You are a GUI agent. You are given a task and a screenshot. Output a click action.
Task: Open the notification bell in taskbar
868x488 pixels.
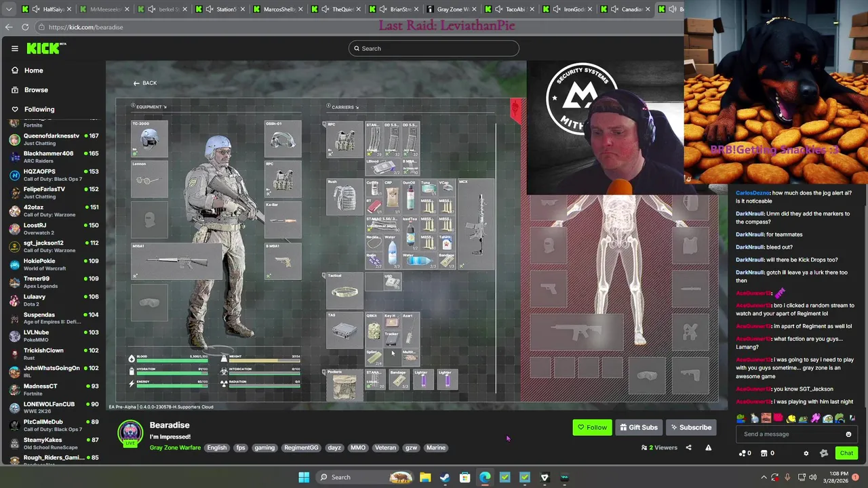(856, 477)
